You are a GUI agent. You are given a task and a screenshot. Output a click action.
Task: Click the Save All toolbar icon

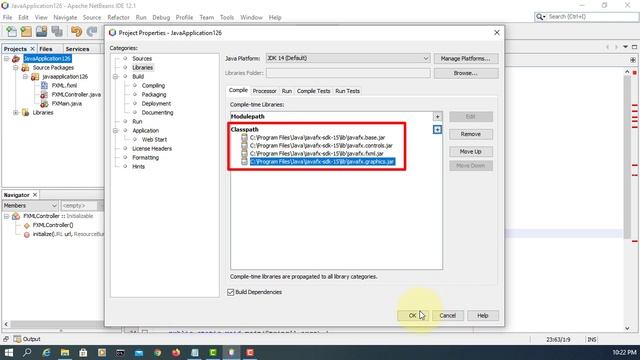point(57,31)
